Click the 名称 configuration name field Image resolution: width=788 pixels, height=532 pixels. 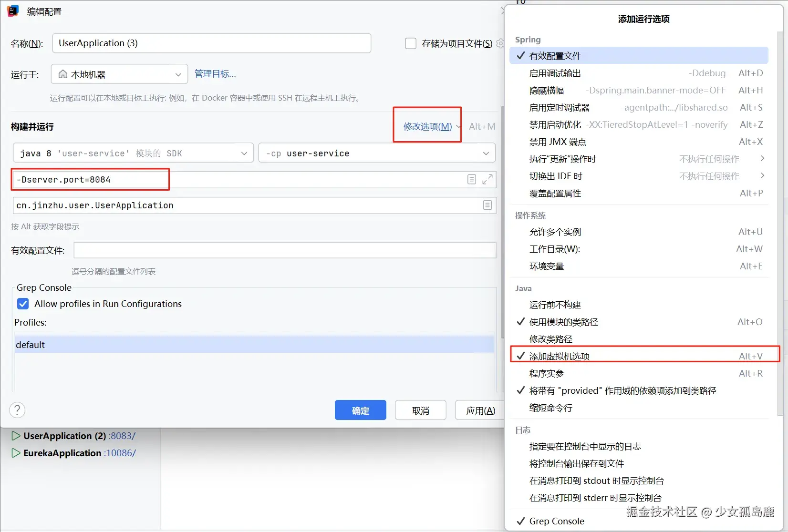click(x=212, y=43)
